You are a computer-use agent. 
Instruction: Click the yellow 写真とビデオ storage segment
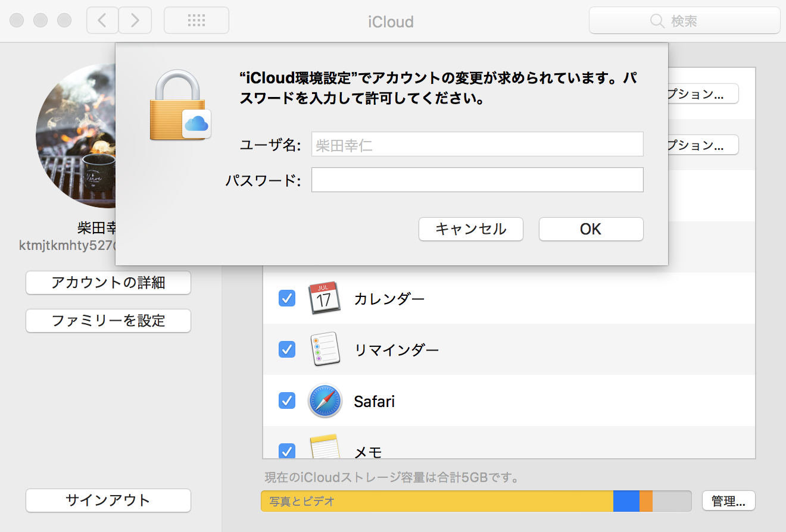(x=437, y=501)
